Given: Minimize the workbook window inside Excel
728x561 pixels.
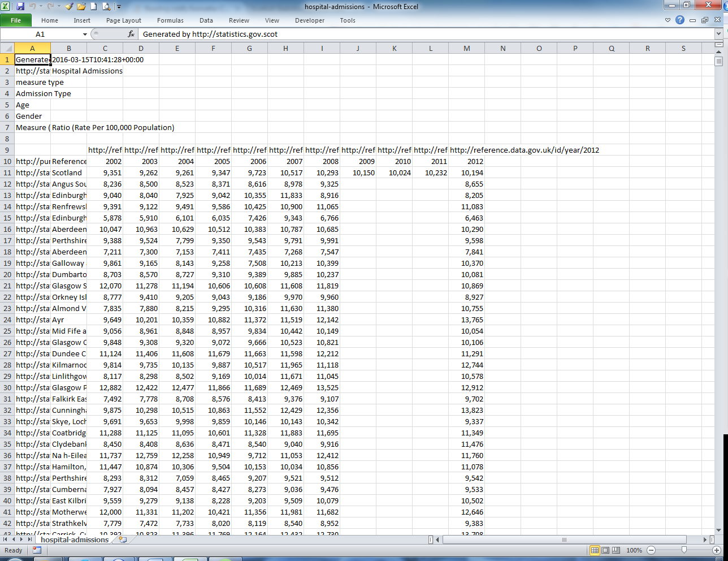Looking at the screenshot, I should [x=692, y=20].
